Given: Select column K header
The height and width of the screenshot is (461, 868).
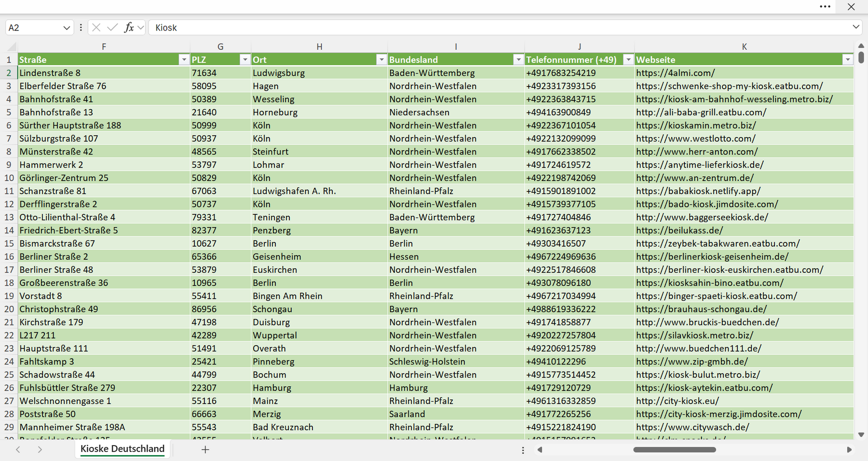Looking at the screenshot, I should [744, 47].
